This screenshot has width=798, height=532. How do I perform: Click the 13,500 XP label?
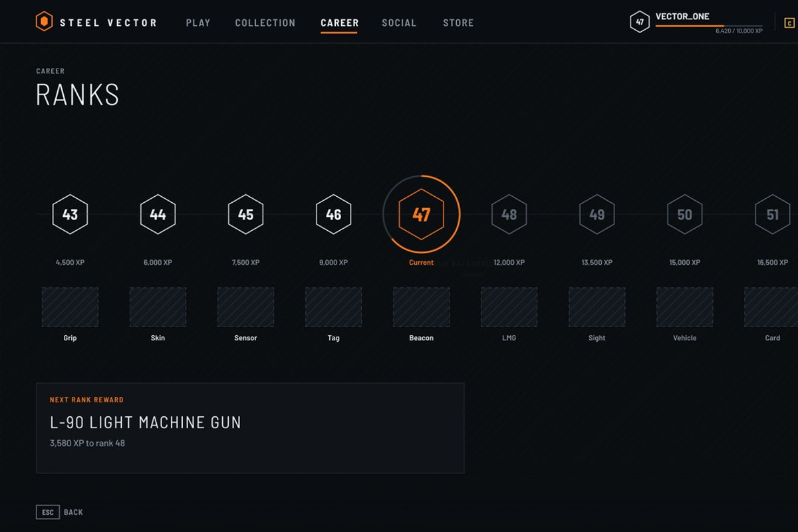(597, 263)
